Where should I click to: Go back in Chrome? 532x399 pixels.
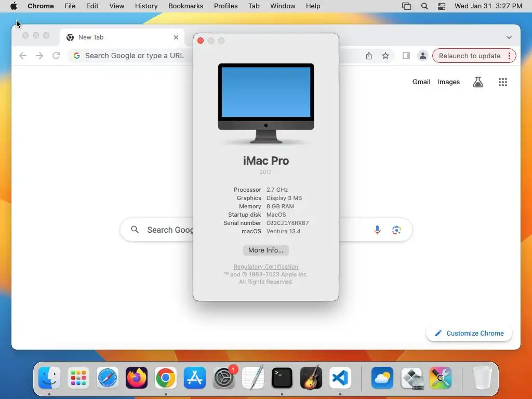(23, 56)
